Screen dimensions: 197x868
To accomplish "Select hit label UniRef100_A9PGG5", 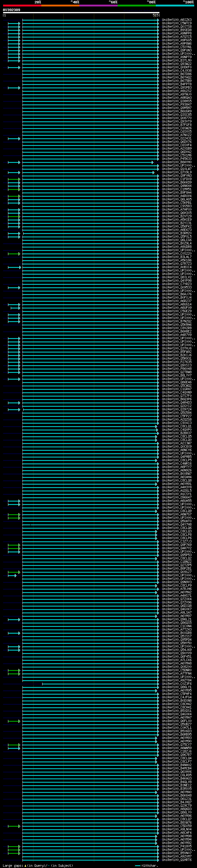I will click(177, 40).
